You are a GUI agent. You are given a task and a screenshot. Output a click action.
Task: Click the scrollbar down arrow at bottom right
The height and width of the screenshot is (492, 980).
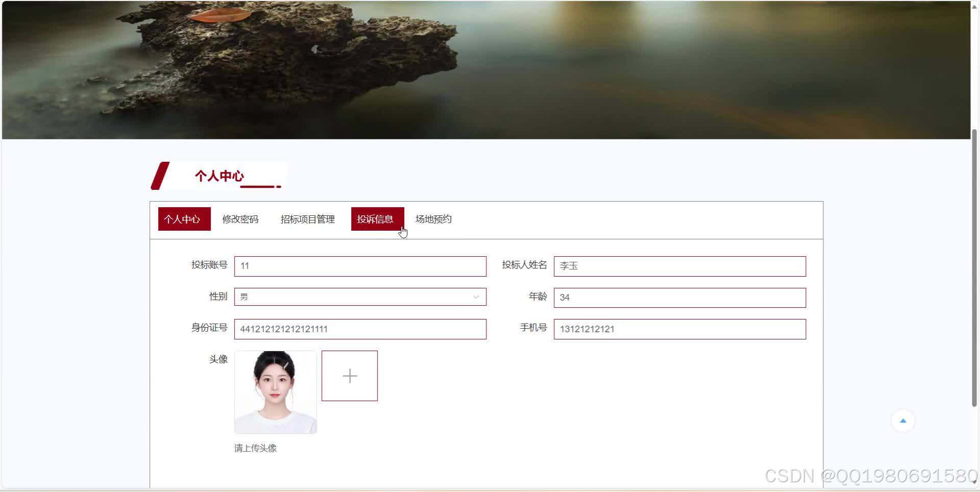(x=975, y=488)
